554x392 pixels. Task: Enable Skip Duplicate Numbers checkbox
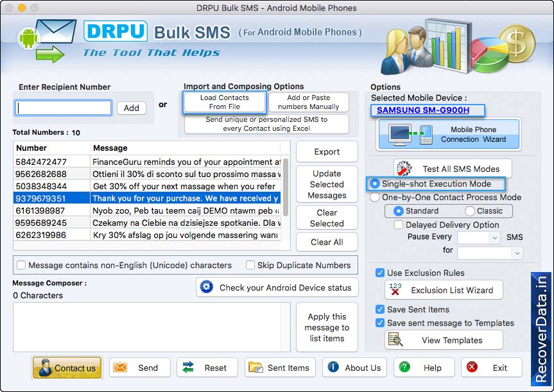250,265
